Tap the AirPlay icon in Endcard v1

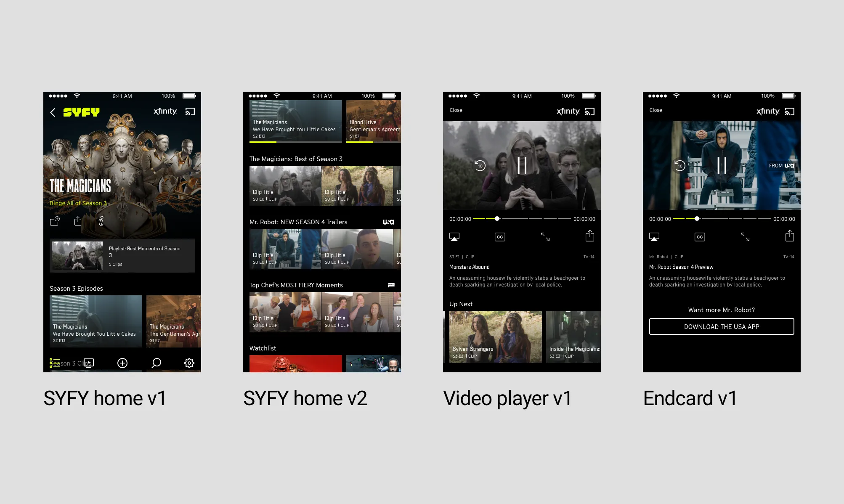[x=654, y=237]
